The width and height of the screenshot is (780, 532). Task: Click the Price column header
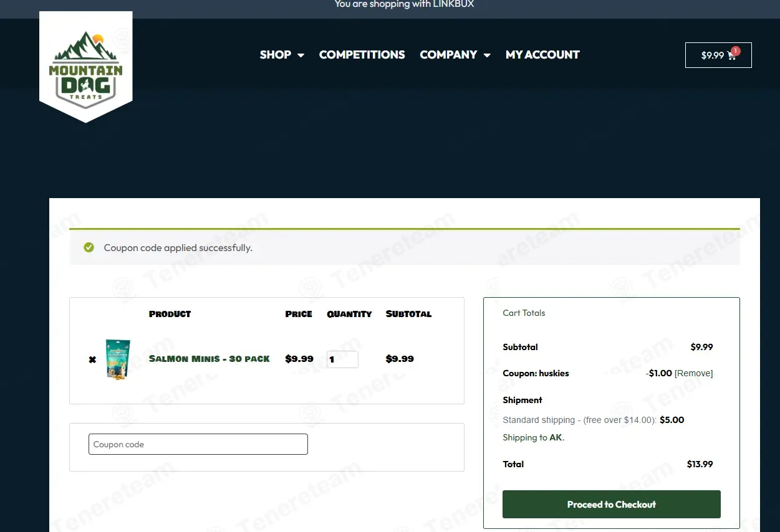point(299,314)
